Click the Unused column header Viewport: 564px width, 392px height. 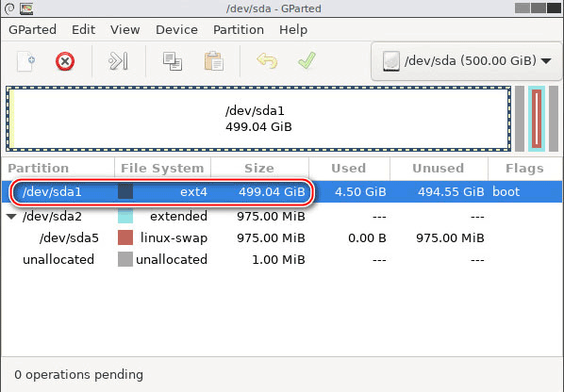pyautogui.click(x=439, y=168)
